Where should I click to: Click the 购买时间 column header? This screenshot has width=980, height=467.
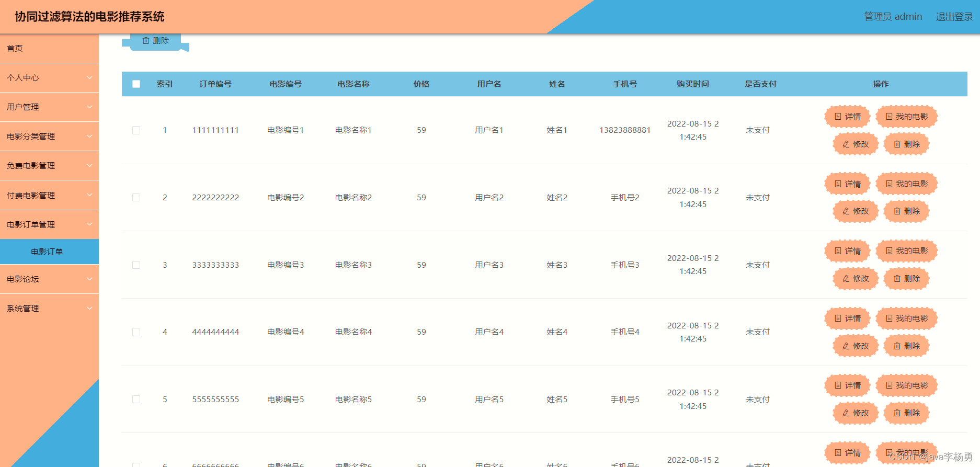pos(693,84)
